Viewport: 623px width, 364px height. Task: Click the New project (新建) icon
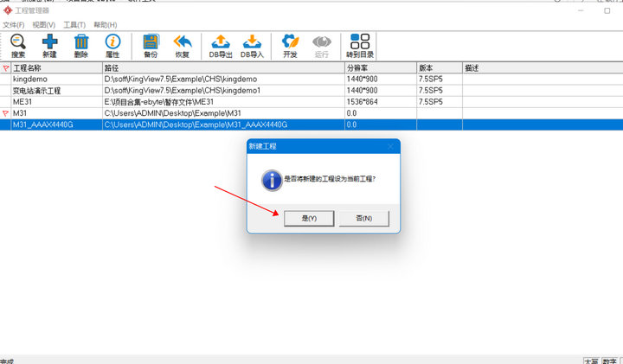[49, 45]
